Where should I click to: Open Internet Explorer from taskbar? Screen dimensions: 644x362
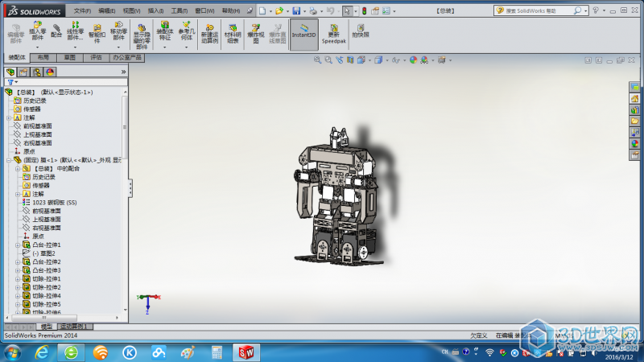[42, 352]
